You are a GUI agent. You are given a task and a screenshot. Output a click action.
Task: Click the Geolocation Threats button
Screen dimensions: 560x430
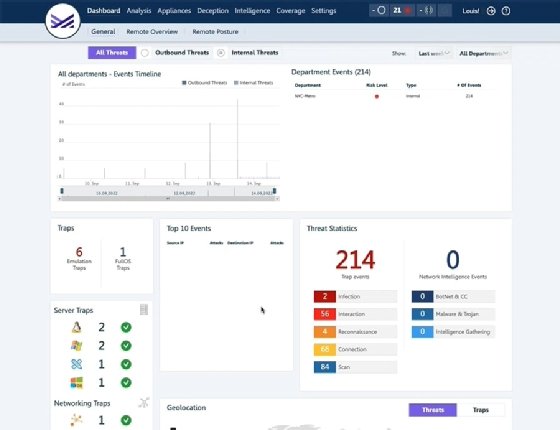432,410
